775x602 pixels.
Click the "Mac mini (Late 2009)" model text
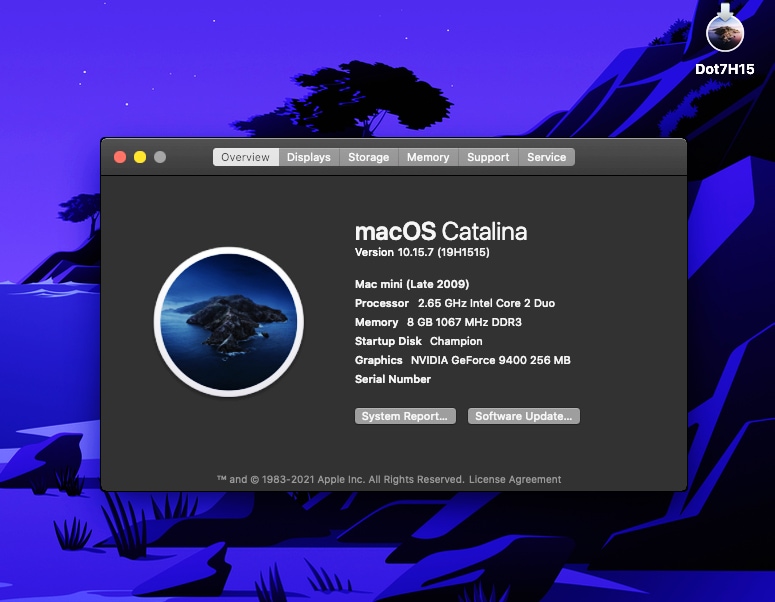(x=412, y=284)
